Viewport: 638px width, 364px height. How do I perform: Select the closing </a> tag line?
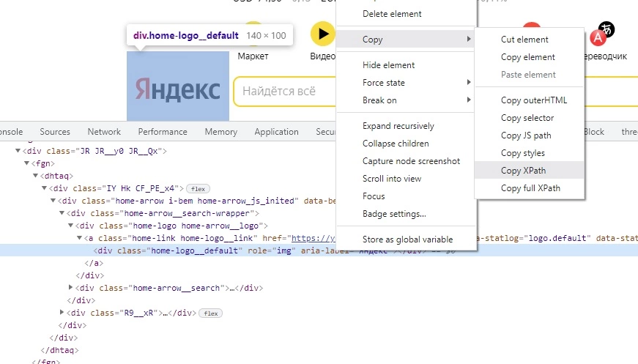pos(94,263)
